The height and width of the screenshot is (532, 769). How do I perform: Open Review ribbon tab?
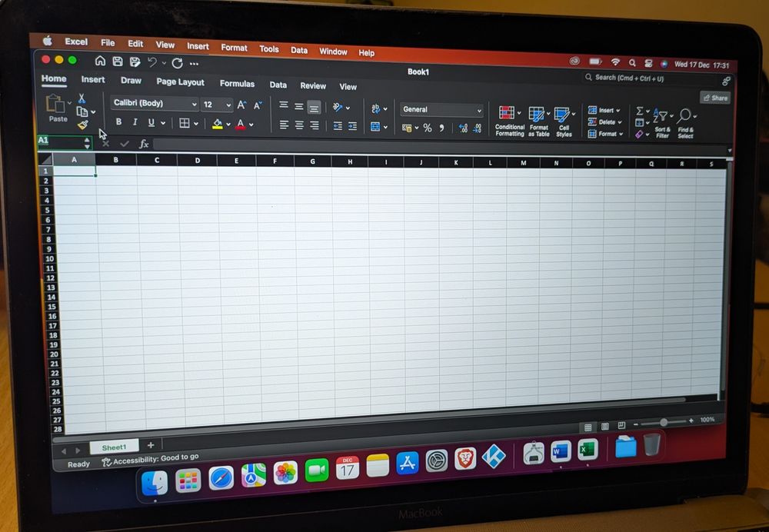(x=313, y=85)
